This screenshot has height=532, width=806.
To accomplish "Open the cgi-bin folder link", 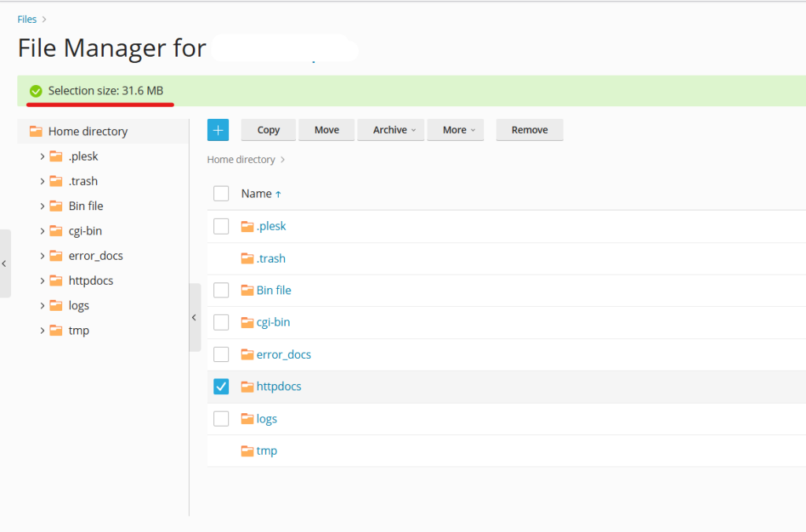I will pyautogui.click(x=273, y=323).
